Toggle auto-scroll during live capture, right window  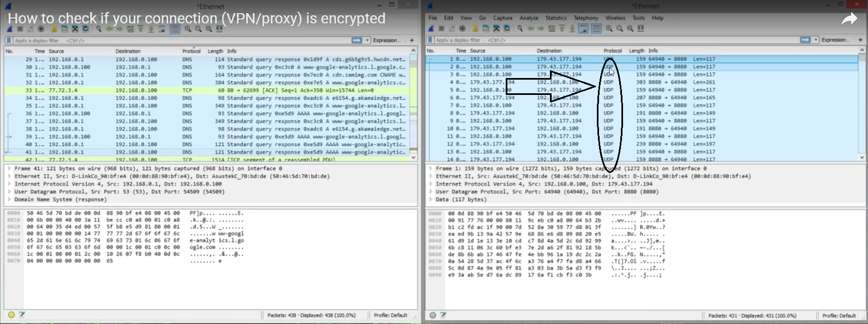coord(583,28)
